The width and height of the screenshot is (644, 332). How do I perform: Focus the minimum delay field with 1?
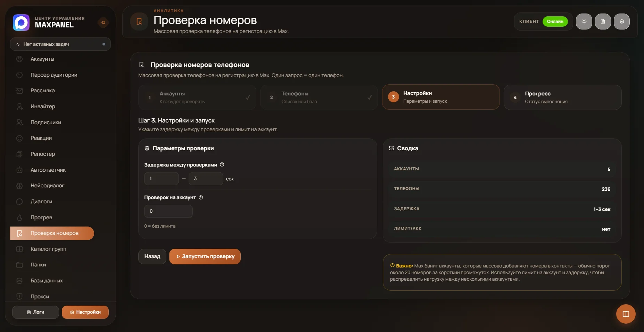[x=162, y=179]
